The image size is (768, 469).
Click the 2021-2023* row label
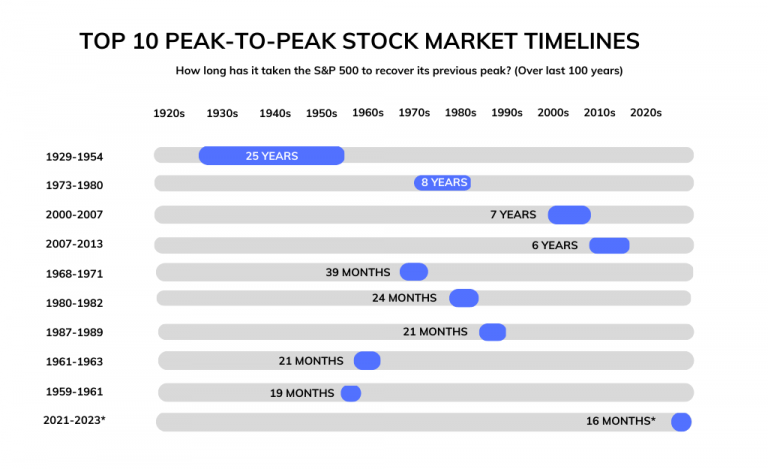click(74, 421)
